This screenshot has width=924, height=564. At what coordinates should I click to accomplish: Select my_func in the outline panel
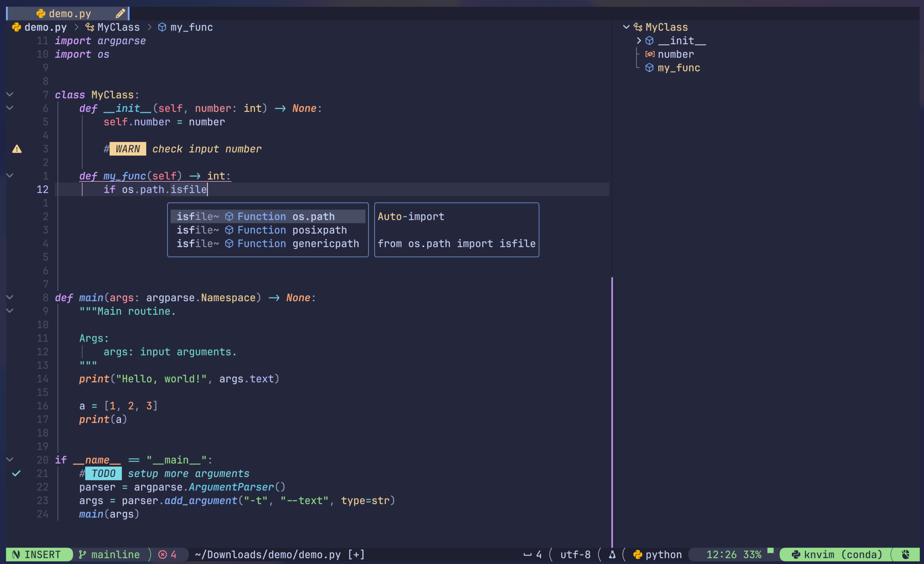679,68
